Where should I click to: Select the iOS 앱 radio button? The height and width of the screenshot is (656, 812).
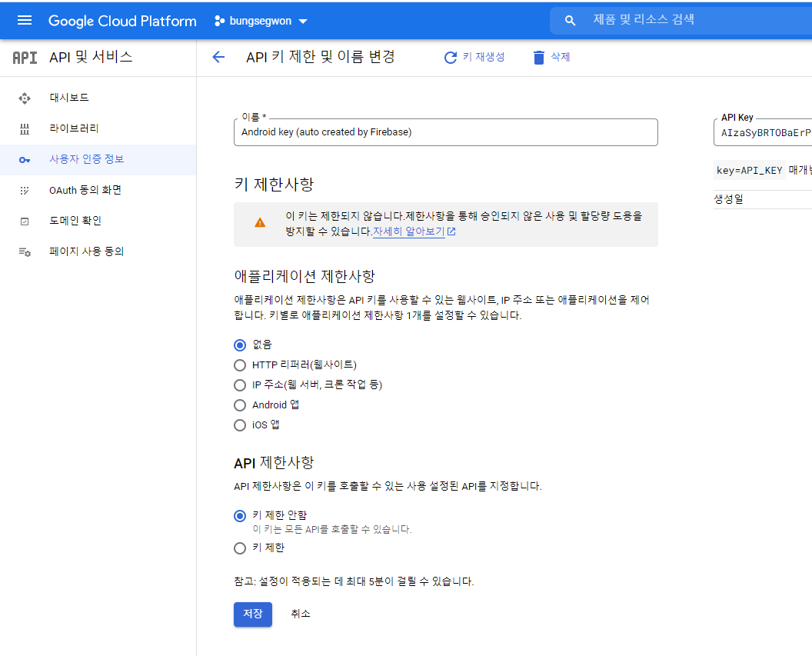coord(240,425)
